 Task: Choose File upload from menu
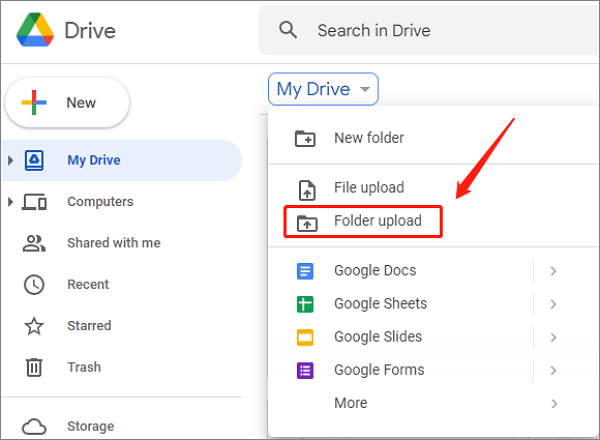click(x=368, y=188)
